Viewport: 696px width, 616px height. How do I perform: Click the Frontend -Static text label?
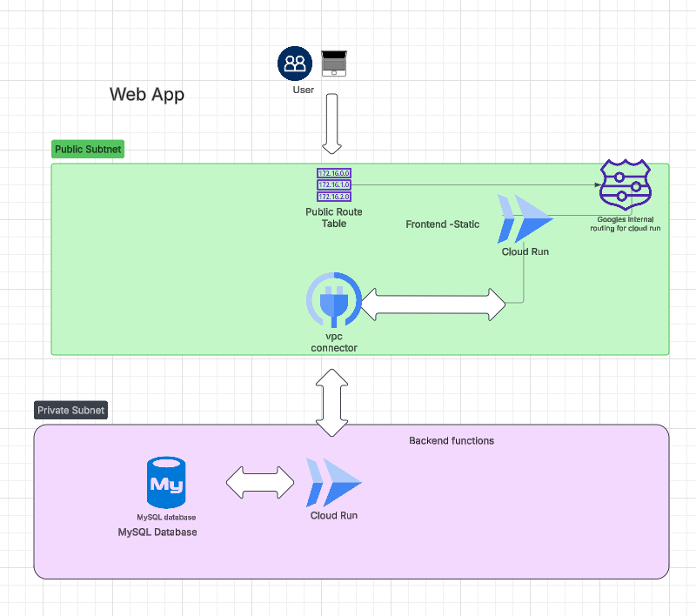[x=443, y=224]
